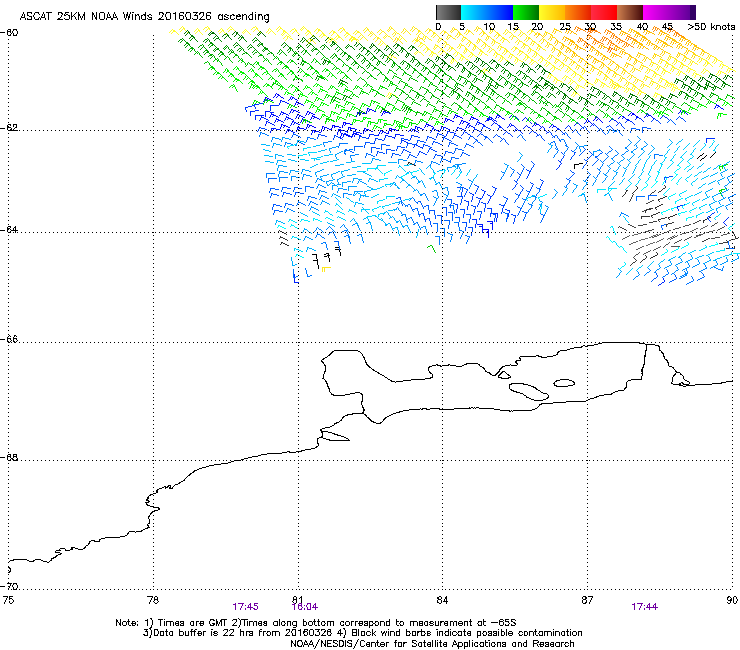
Task: Click the brown 35-40 knots legend swatch
Action: pos(630,12)
